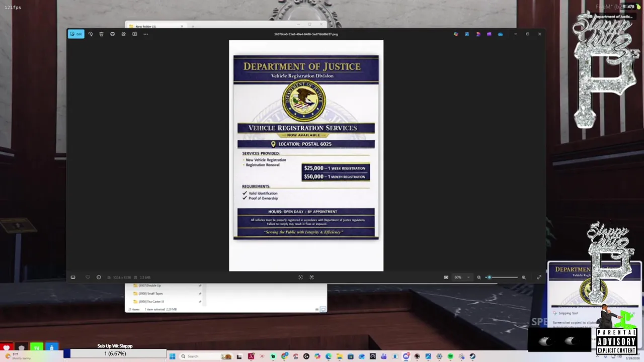Open the three-dot See more menu
This screenshot has width=644, height=362.
click(145, 34)
